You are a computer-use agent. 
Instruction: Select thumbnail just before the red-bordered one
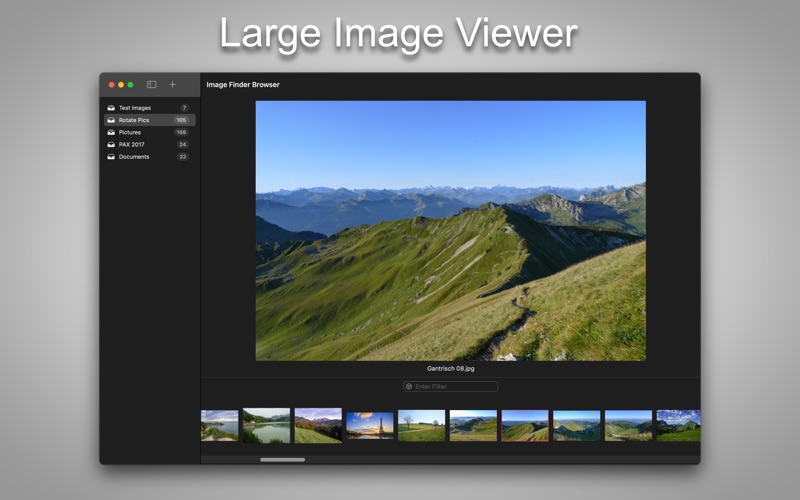[x=473, y=426]
